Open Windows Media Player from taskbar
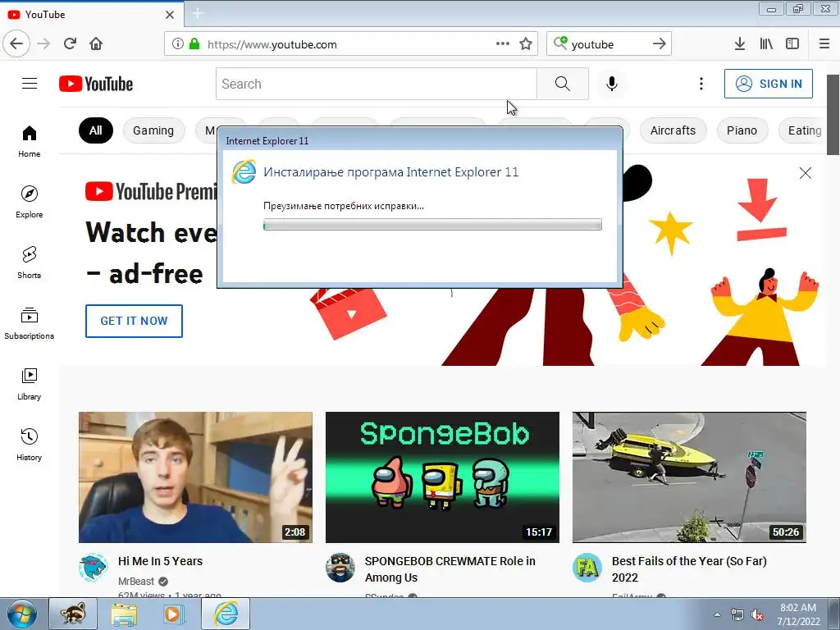 tap(174, 614)
